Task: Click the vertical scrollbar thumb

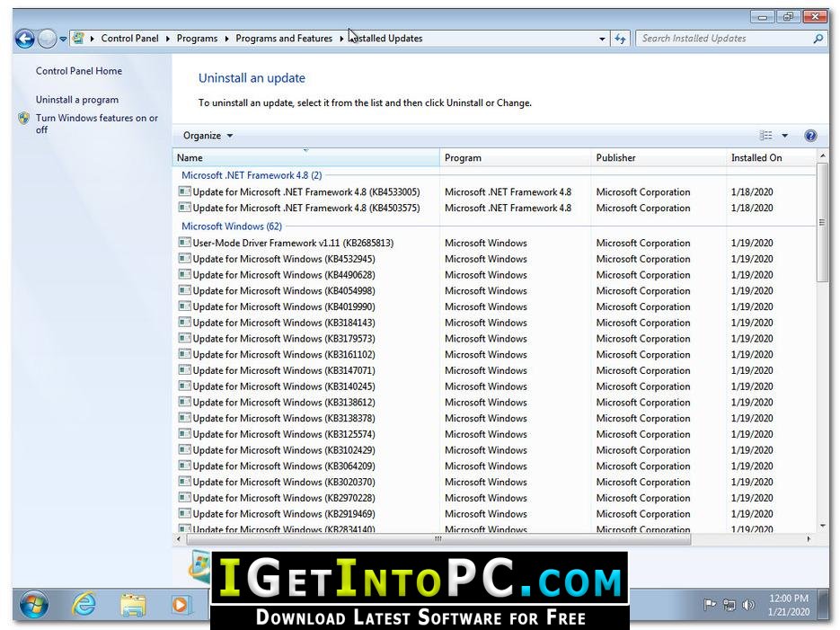Action: (x=822, y=222)
